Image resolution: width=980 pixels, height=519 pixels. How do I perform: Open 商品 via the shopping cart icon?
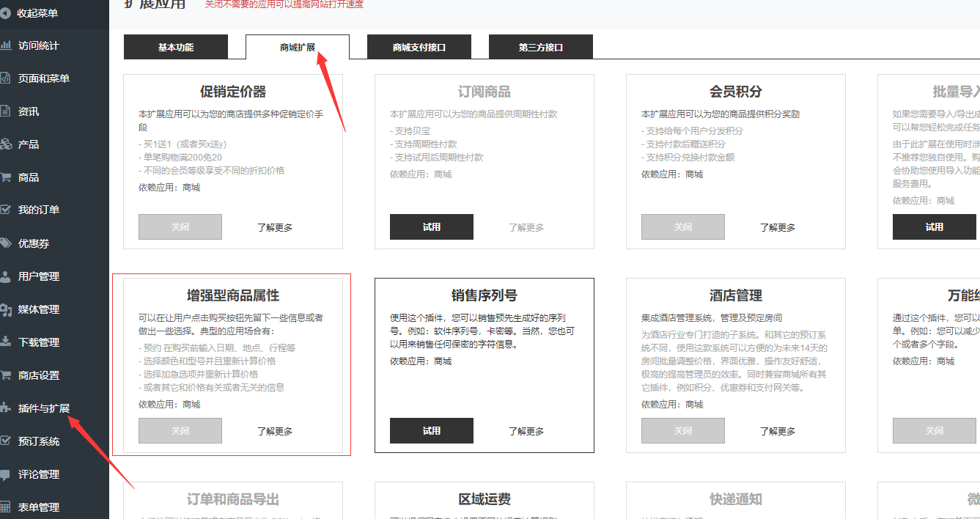pyautogui.click(x=5, y=177)
